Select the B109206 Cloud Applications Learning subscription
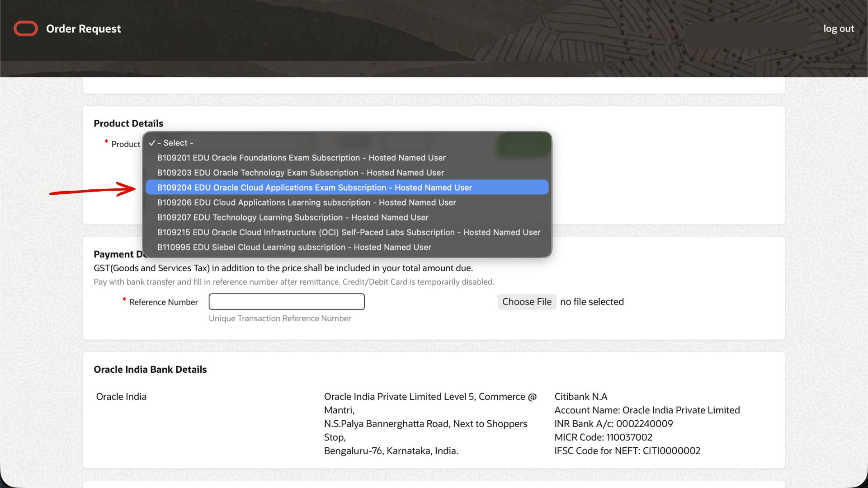 (307, 202)
